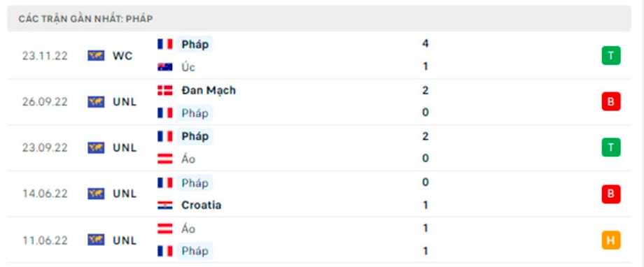Image resolution: width=644 pixels, height=267 pixels.
Task: Select the Pháp team name on 23.11.22
Action: point(195,44)
